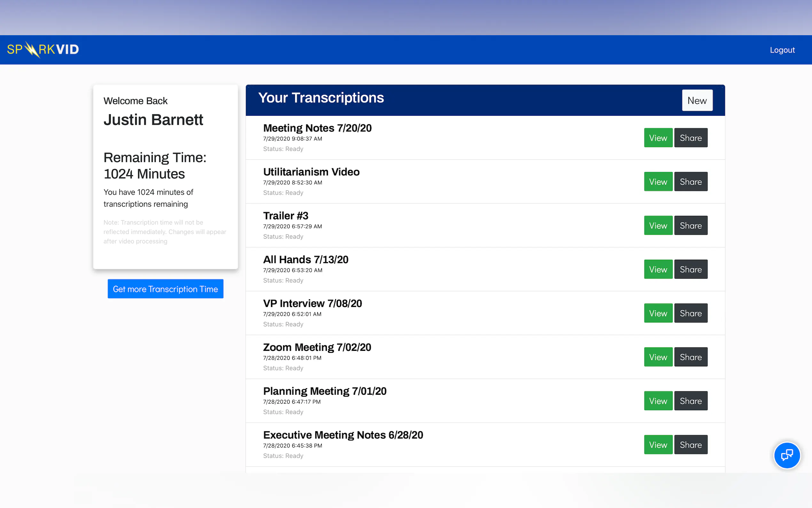Share the Planning Meeting 7/01/20 transcription
Screen dimensions: 812x508
(691, 401)
